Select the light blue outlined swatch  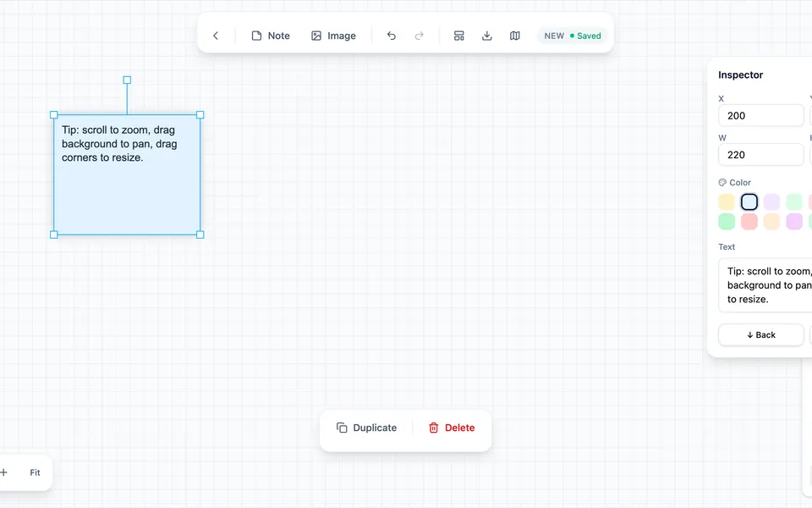tap(749, 202)
